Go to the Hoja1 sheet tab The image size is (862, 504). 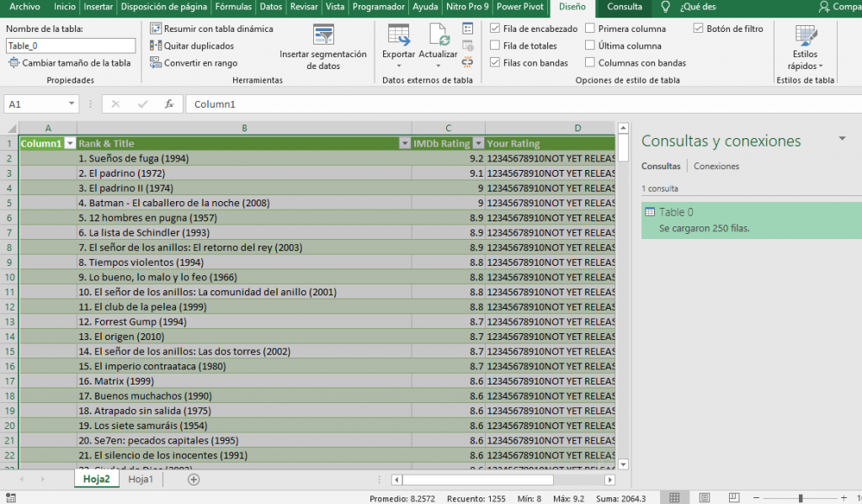(x=140, y=478)
